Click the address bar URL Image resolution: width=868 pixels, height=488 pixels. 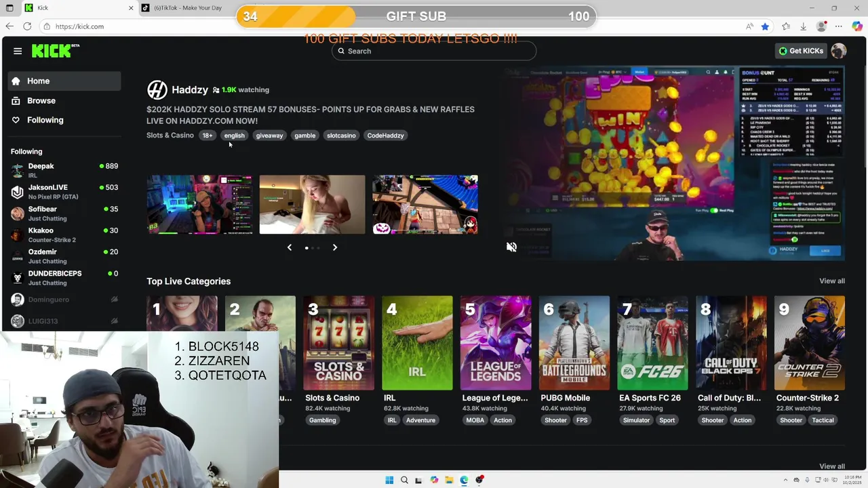coord(79,26)
